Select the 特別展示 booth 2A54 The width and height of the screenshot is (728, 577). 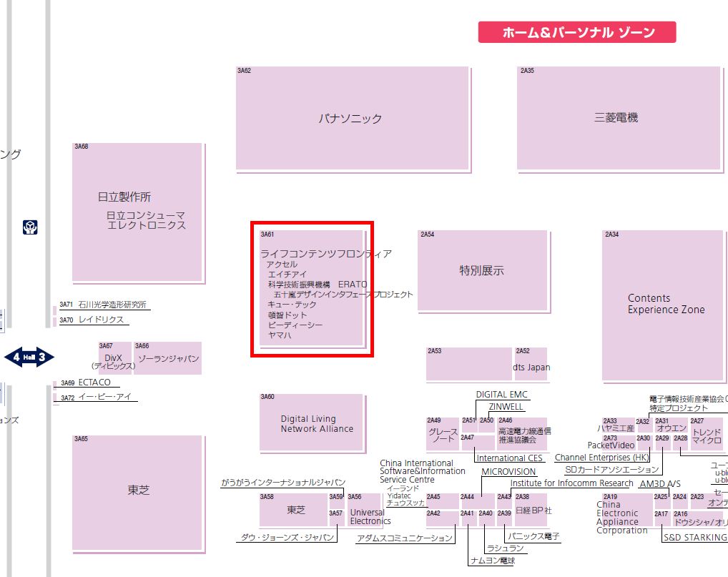click(x=483, y=270)
